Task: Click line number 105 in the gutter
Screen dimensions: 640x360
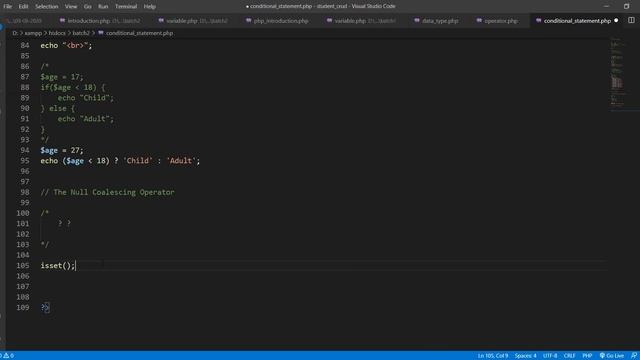Action: tap(23, 266)
